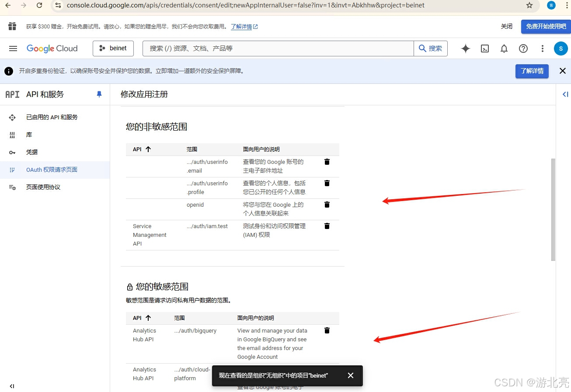Dismiss the multi-factor security banner
This screenshot has width=571, height=392.
coord(563,71)
